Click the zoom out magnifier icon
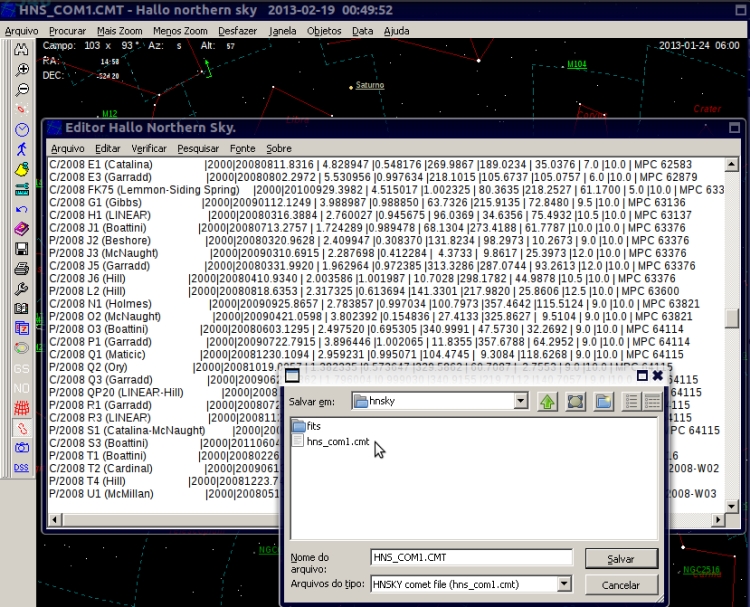Image resolution: width=750 pixels, height=607 pixels. tap(22, 89)
